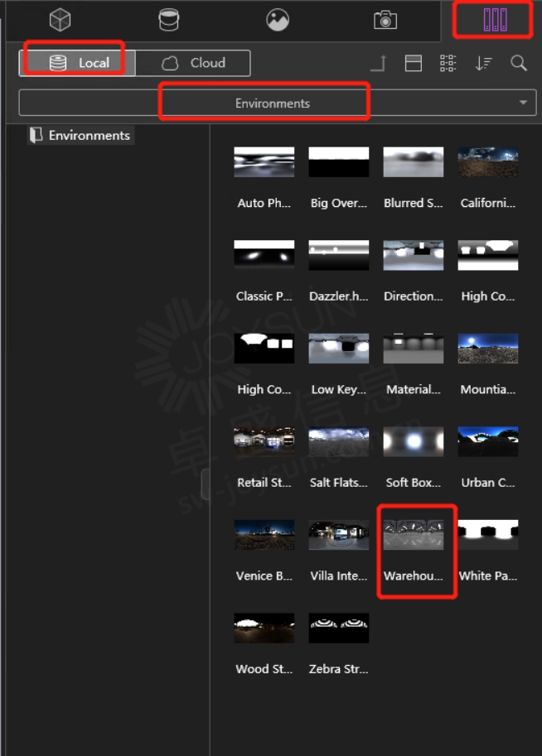
Task: Open the Models tab cube icon
Action: (x=60, y=20)
